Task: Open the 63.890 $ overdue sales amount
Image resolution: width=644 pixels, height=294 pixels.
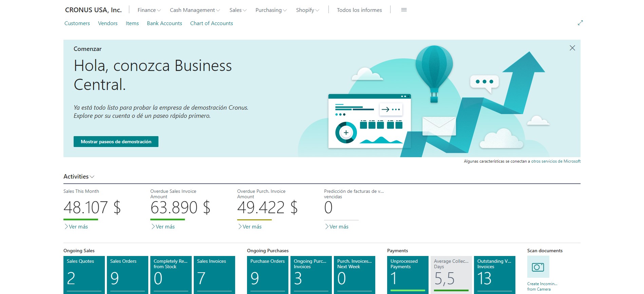Action: tap(180, 207)
